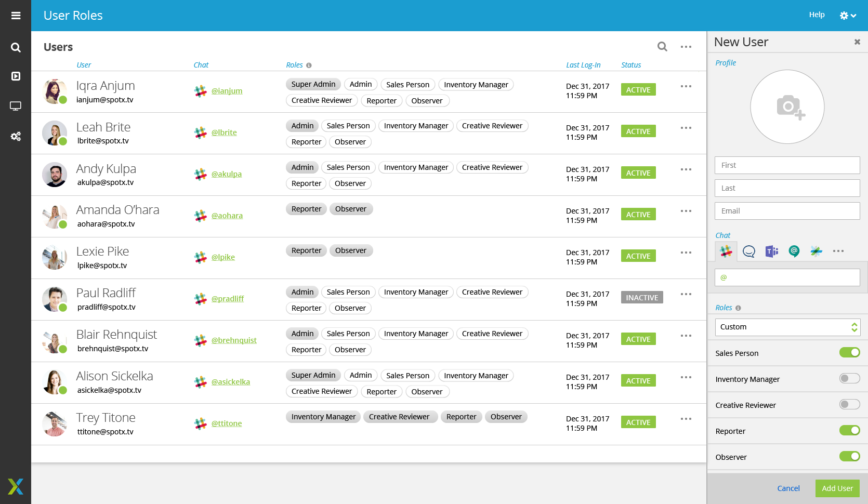Screen dimensions: 868x504
Task: Open the more options menu for Paul Radliff
Action: 686,294
